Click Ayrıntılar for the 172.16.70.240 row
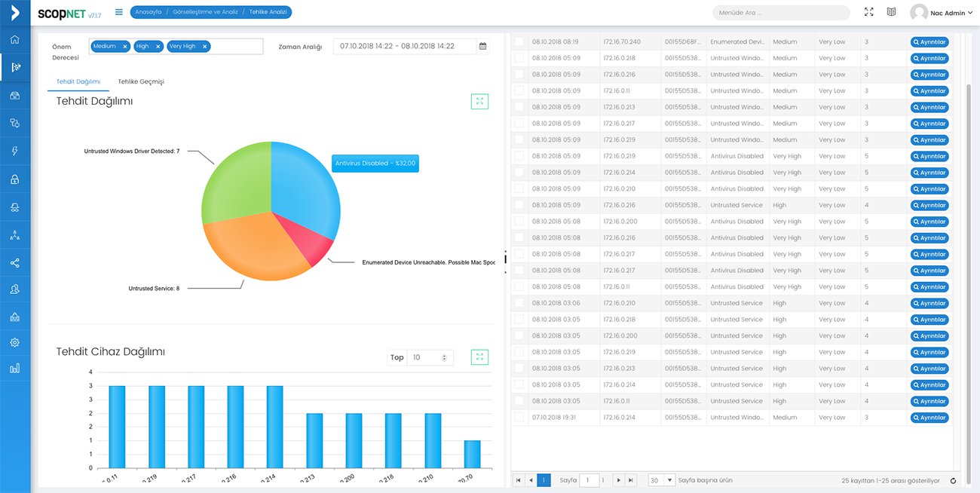980x493 pixels. 929,42
